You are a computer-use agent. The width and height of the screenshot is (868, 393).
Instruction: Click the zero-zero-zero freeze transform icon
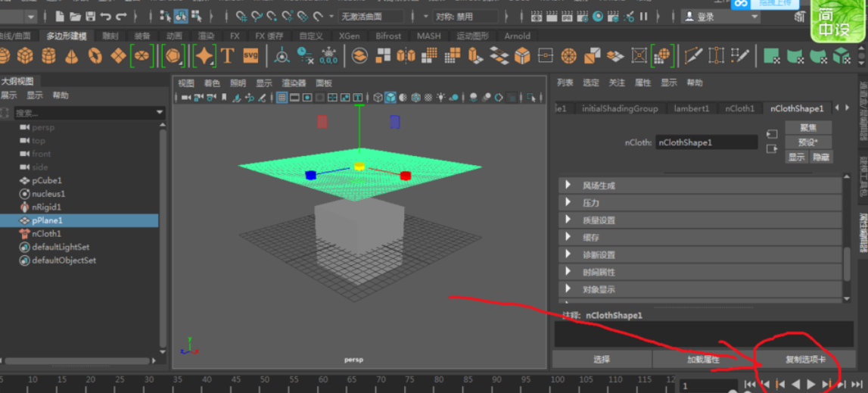(x=328, y=55)
